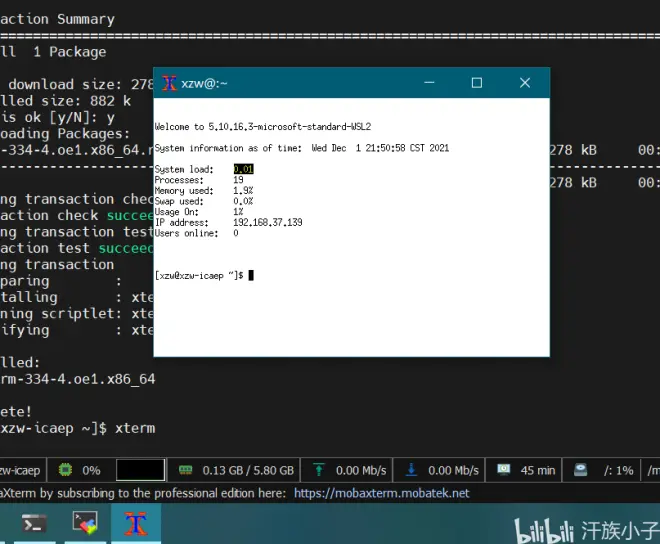This screenshot has height=544, width=660.
Task: Click the black CPU graph box in status bar
Action: click(x=140, y=470)
